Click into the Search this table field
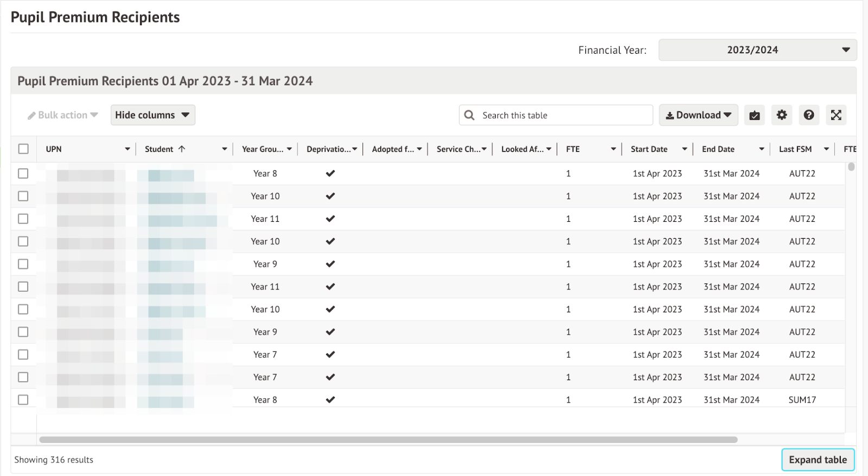 [x=564, y=115]
